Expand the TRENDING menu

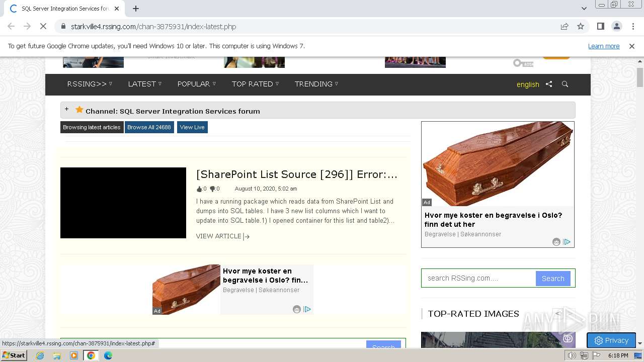(x=316, y=84)
